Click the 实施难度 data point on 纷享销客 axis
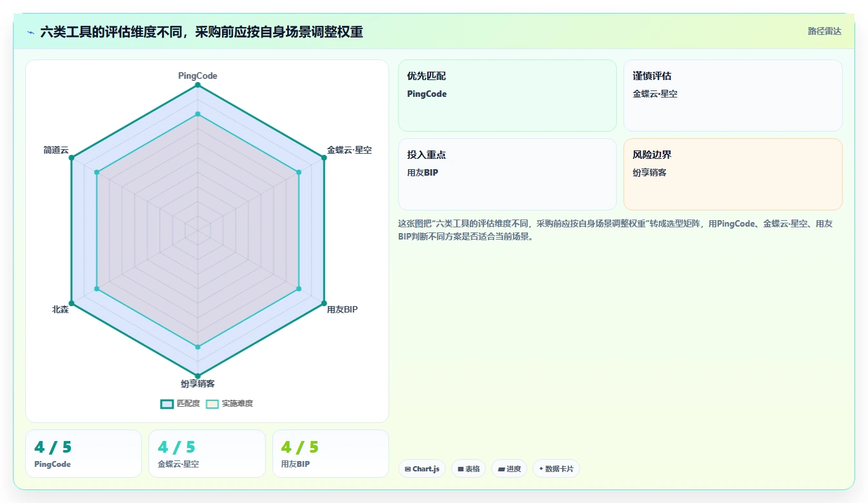The width and height of the screenshot is (868, 503). tap(197, 347)
